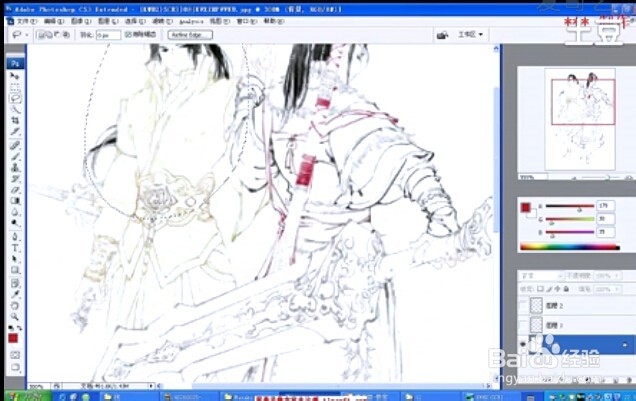This screenshot has height=401, width=636.
Task: Select the Brush tool
Action: point(15,156)
